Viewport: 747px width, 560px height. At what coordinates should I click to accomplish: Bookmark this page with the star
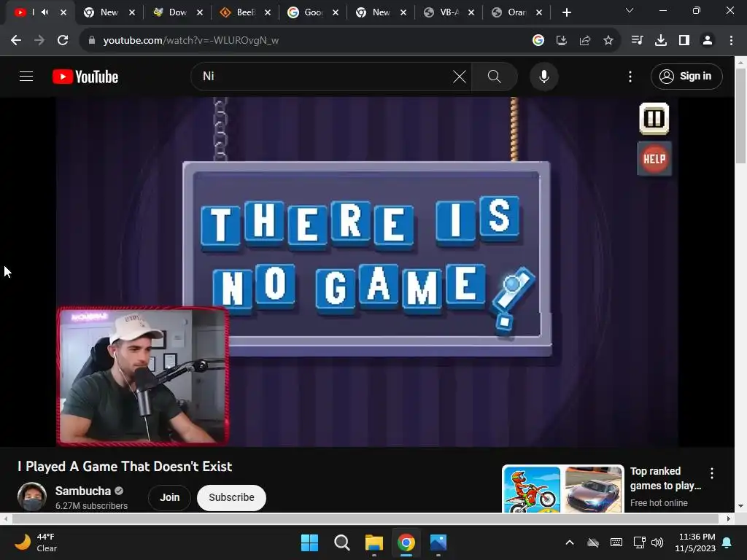click(x=608, y=41)
